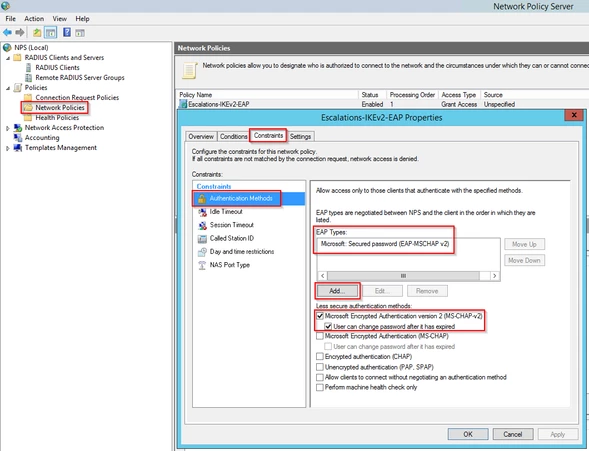
Task: Click the Health Policies folder icon
Action: pos(28,118)
